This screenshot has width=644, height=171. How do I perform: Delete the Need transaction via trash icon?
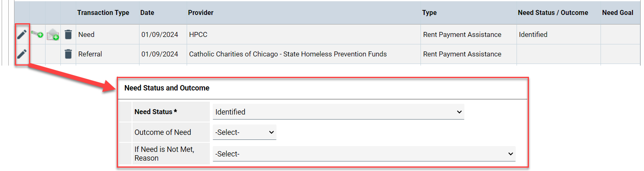pyautogui.click(x=68, y=34)
